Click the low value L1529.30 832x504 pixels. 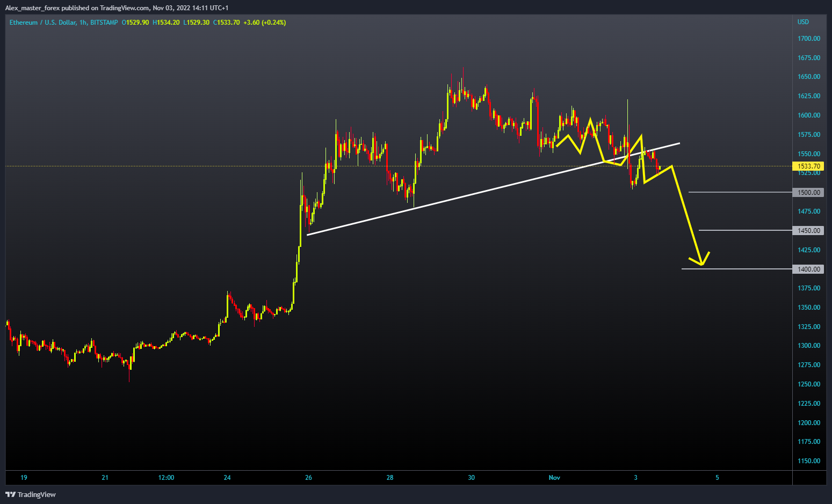(x=196, y=23)
